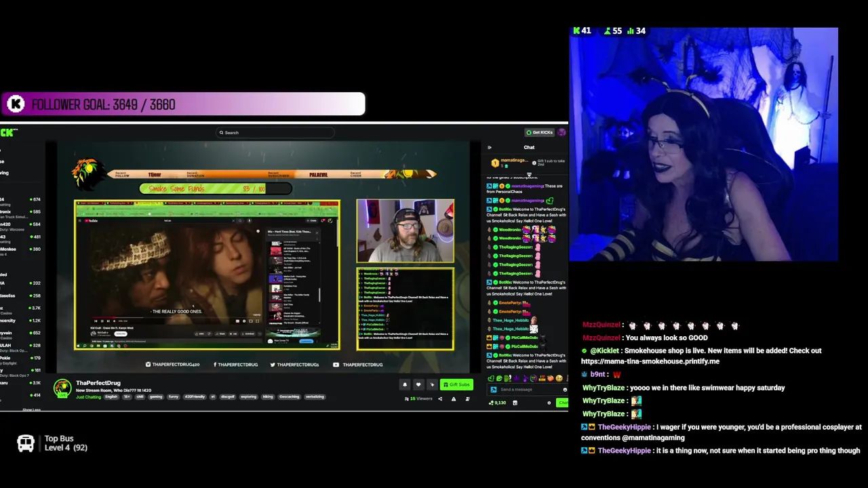868x488 pixels.
Task: Click the green Chat send button
Action: tap(563, 403)
